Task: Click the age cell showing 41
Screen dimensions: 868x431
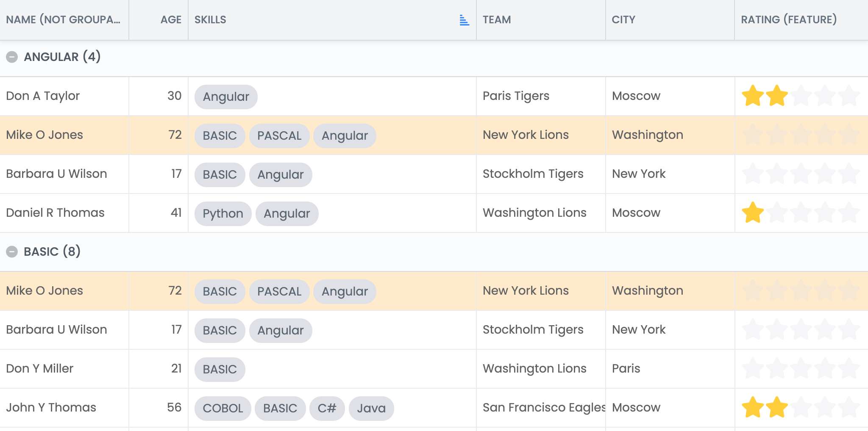Action: tap(159, 213)
